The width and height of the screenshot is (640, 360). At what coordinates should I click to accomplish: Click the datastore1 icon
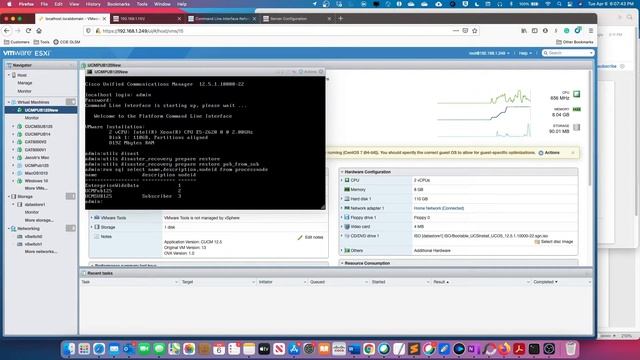[x=19, y=204]
